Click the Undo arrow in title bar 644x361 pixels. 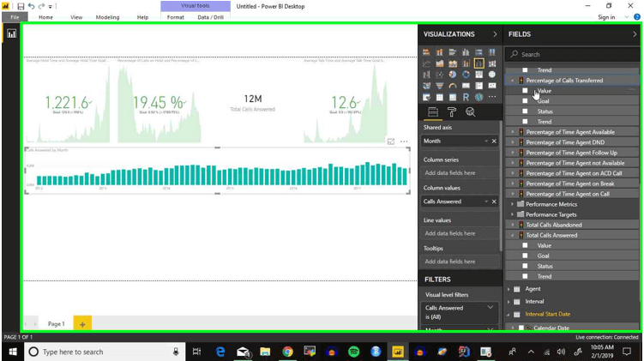(31, 6)
